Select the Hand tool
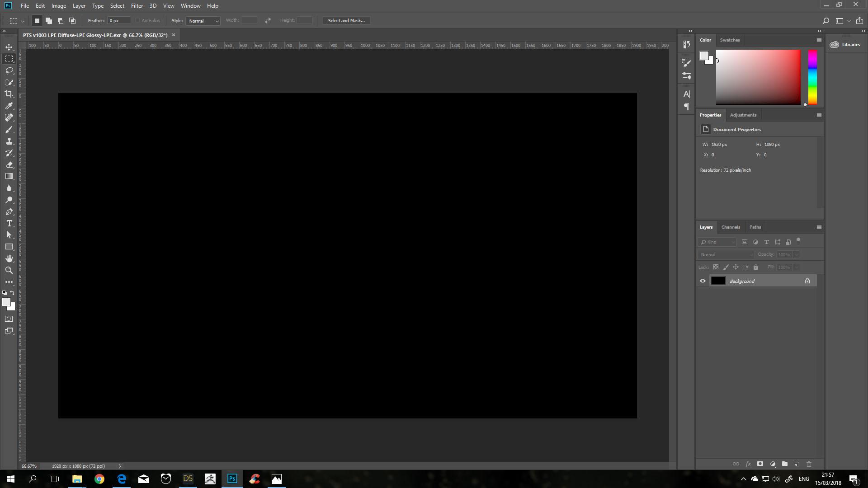Image resolution: width=868 pixels, height=488 pixels. 9,258
